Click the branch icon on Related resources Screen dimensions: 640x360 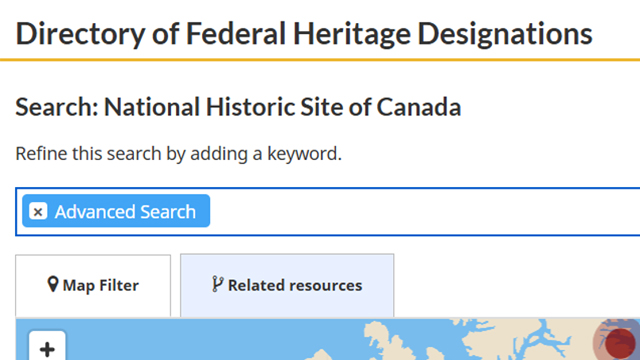point(218,284)
